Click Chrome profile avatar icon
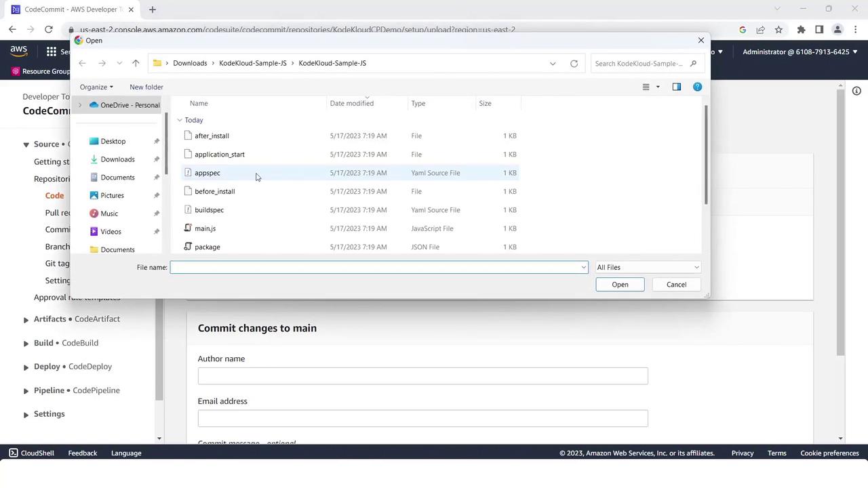868x488 pixels. click(837, 29)
